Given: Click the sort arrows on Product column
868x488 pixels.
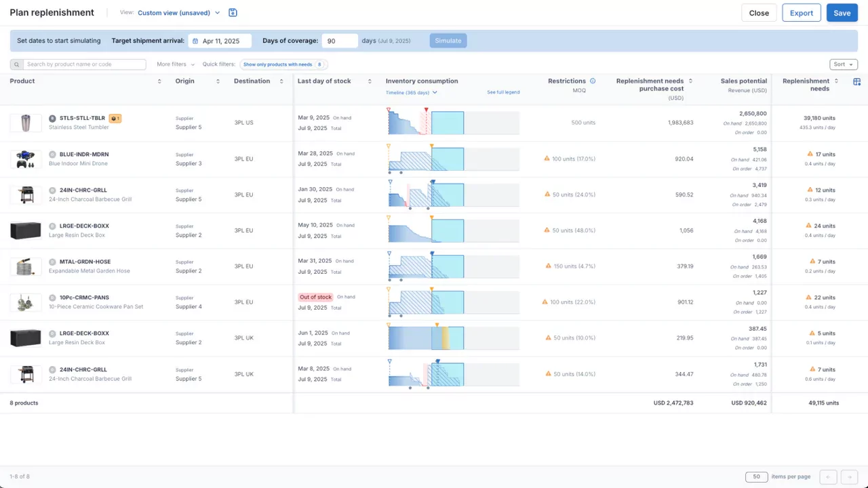Looking at the screenshot, I should pos(159,81).
